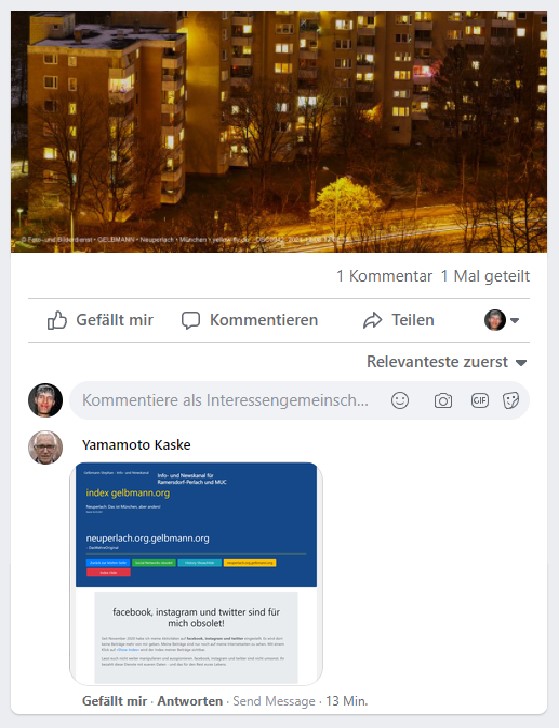Reply to comment via Antworten

[x=190, y=701]
